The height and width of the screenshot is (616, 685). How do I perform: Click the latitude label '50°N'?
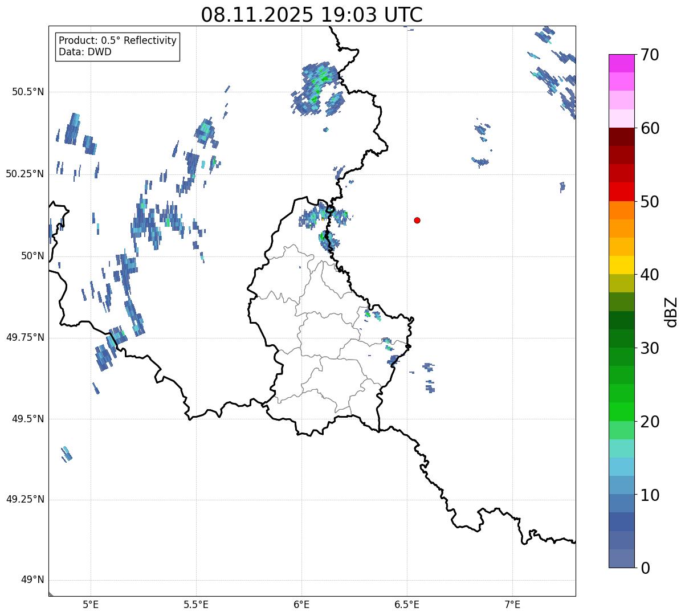coord(32,256)
